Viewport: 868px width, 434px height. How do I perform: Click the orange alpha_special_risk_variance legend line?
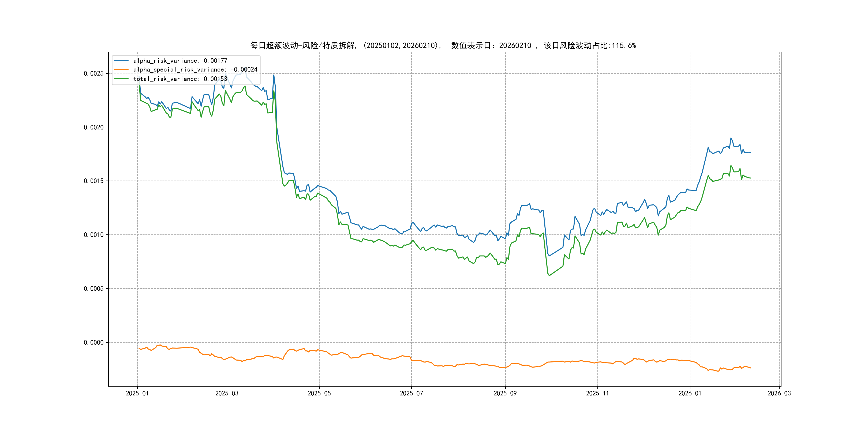coord(121,70)
